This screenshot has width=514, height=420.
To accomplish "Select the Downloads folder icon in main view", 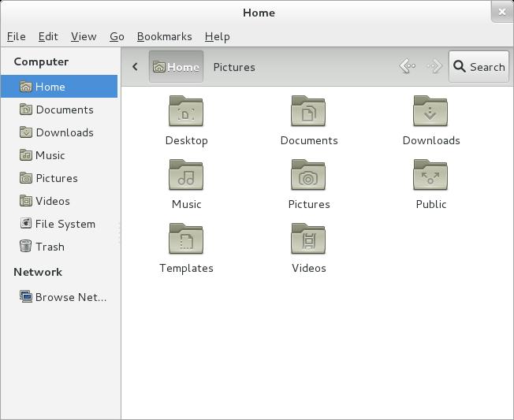I will pos(430,112).
